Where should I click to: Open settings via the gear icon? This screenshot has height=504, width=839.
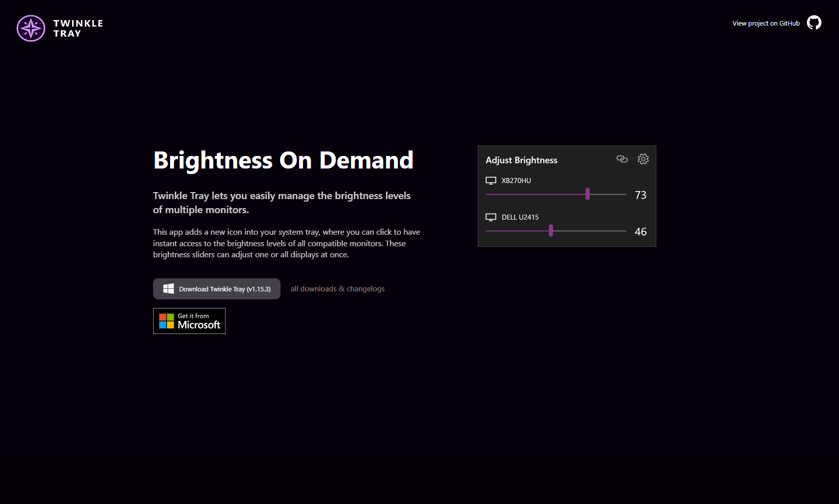click(x=643, y=159)
